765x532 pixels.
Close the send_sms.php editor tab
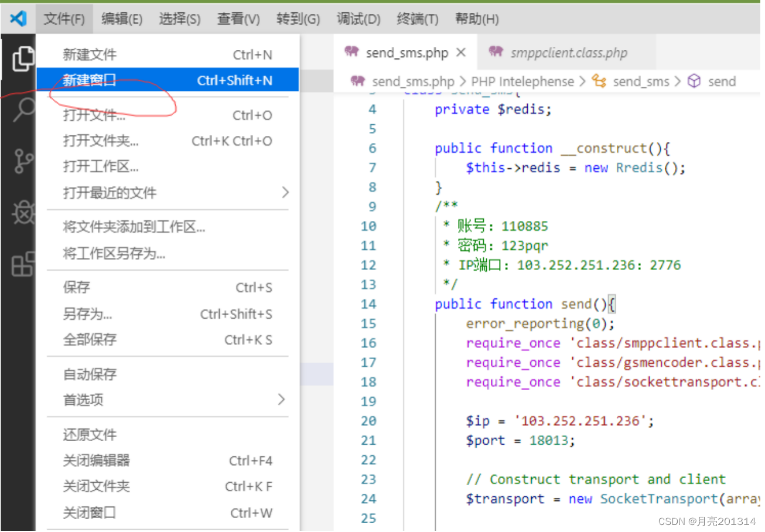(x=461, y=52)
